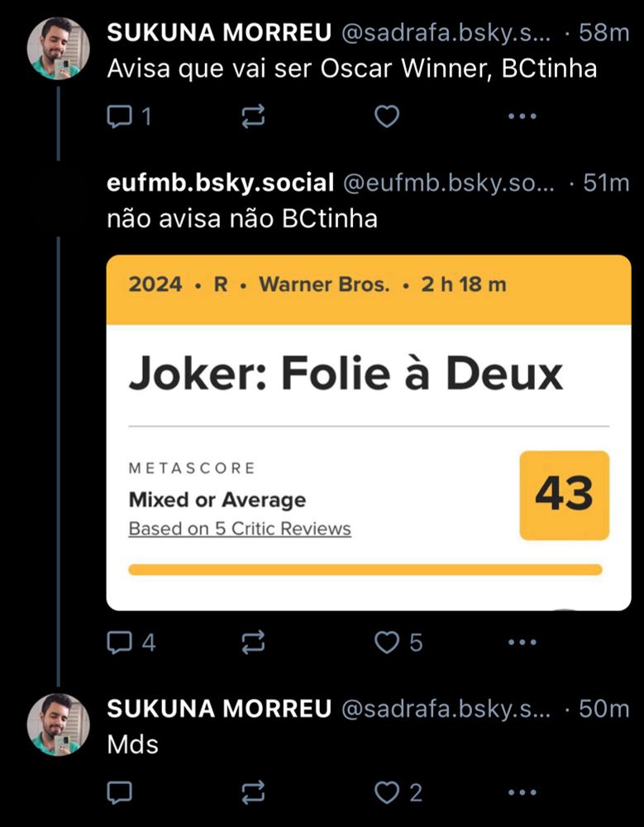This screenshot has height=827, width=644.
Task: Repost the "Avisa que vai ser Oscar Winner" post
Action: (252, 117)
